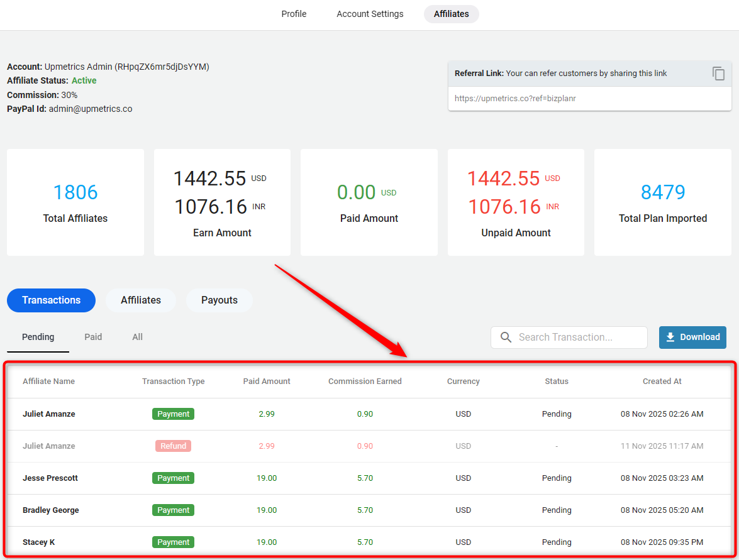
Task: Select Jesse Prescott in the table
Action: 50,478
